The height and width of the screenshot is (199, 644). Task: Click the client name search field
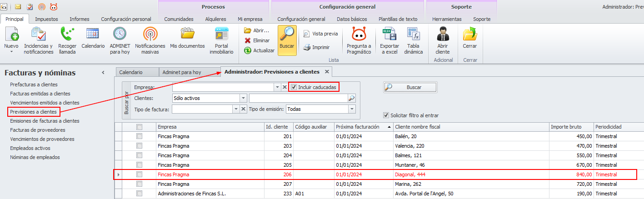pos(299,98)
